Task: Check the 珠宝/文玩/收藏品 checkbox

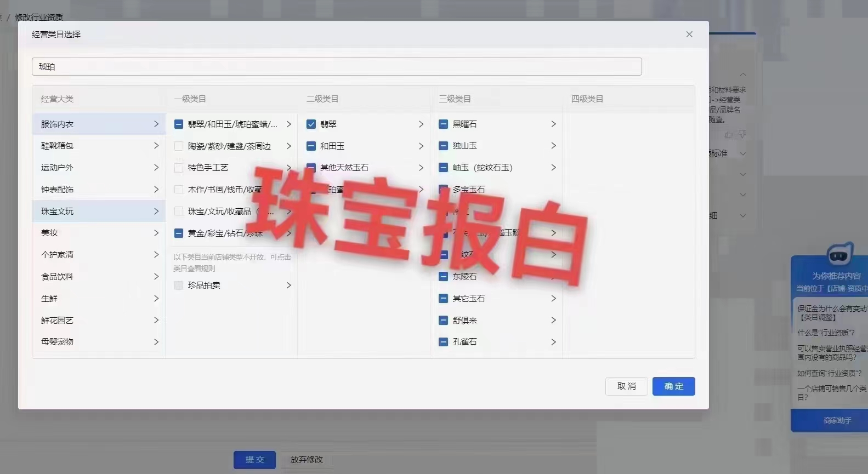Action: click(x=179, y=211)
